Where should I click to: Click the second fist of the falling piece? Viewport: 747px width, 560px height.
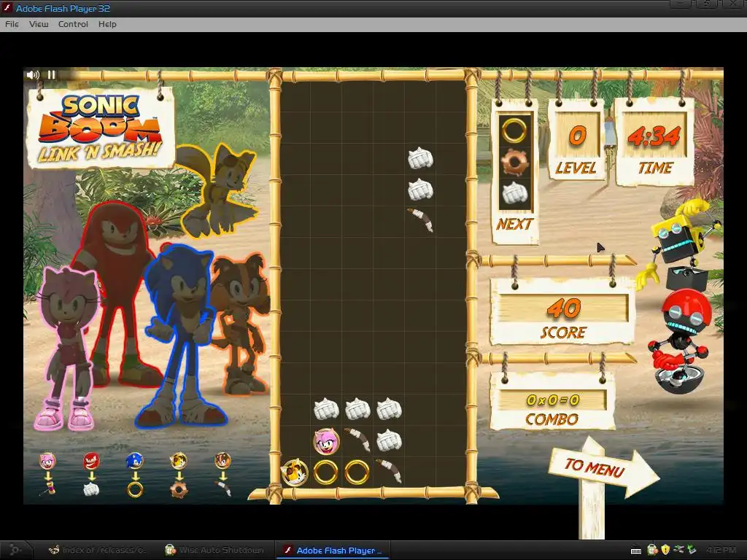tap(420, 190)
